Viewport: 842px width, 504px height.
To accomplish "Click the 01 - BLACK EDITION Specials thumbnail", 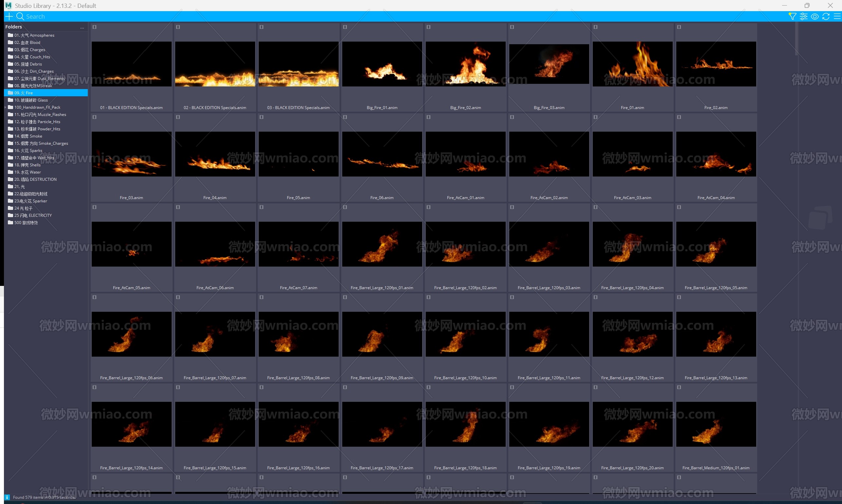I will click(131, 64).
